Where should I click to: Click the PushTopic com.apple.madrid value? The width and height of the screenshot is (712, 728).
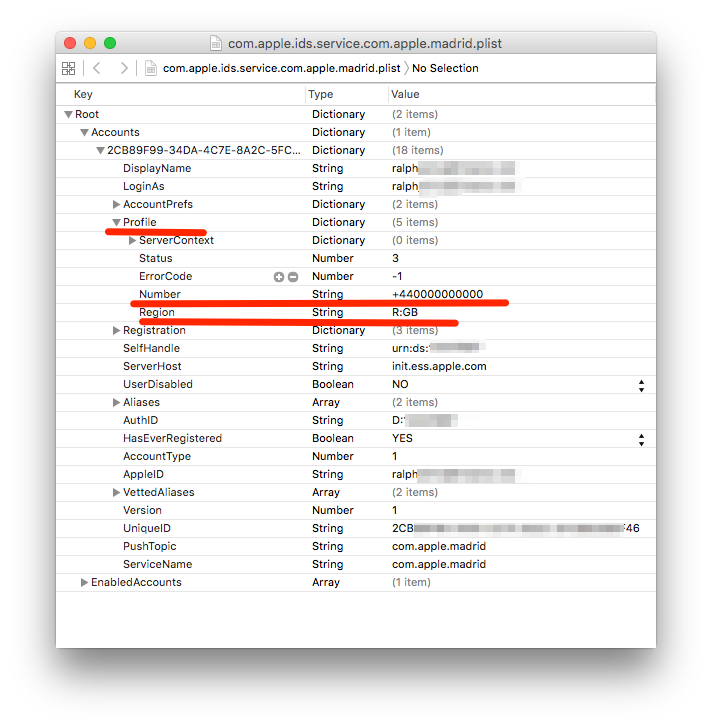pyautogui.click(x=439, y=546)
